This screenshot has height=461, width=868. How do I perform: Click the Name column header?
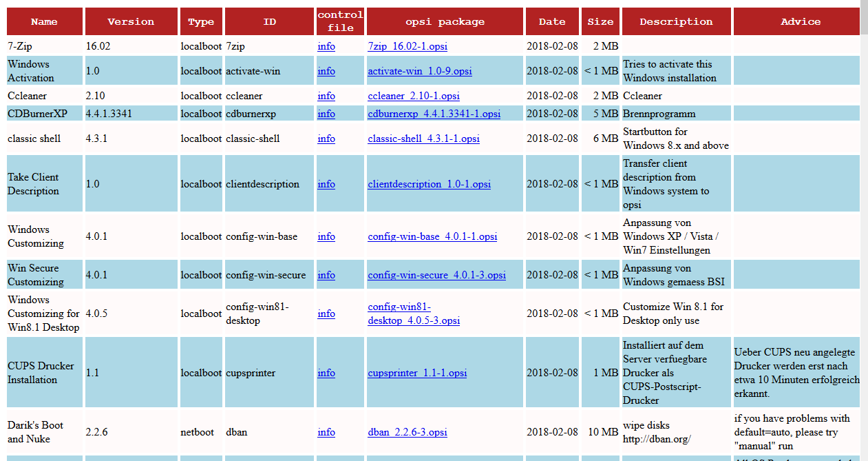pyautogui.click(x=45, y=21)
